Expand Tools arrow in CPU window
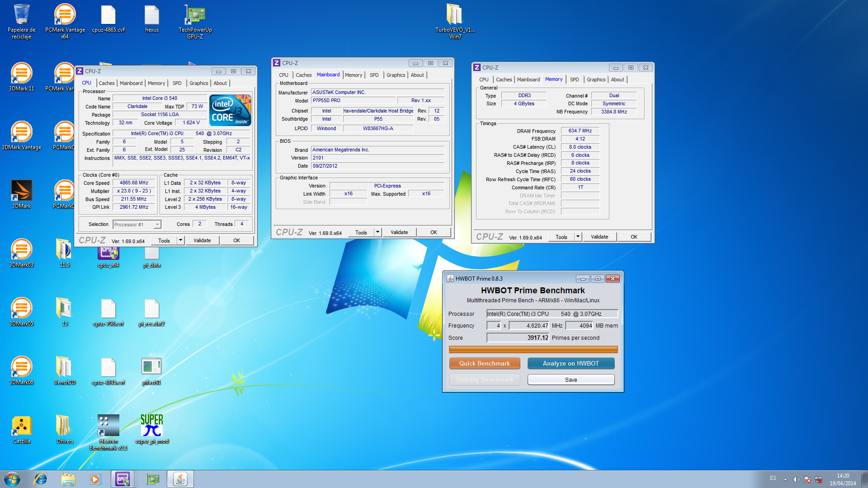 coord(180,240)
